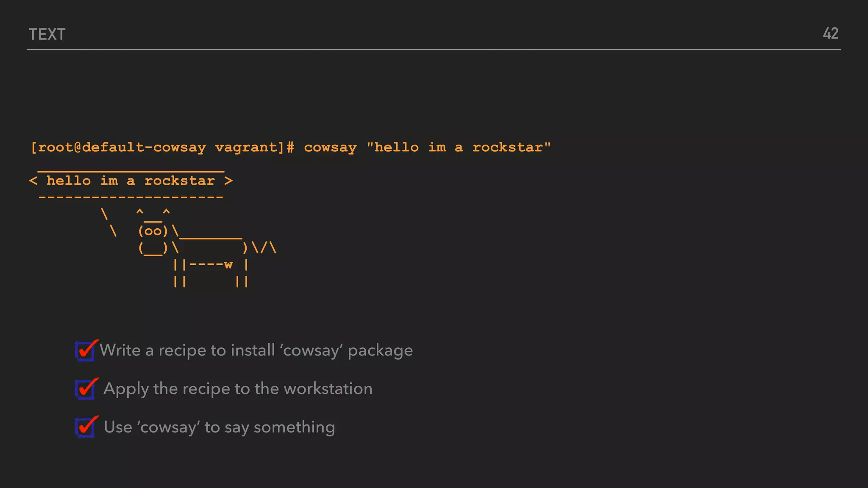Click the speech bubble's right angle bracket
The height and width of the screenshot is (488, 868).
click(x=228, y=181)
